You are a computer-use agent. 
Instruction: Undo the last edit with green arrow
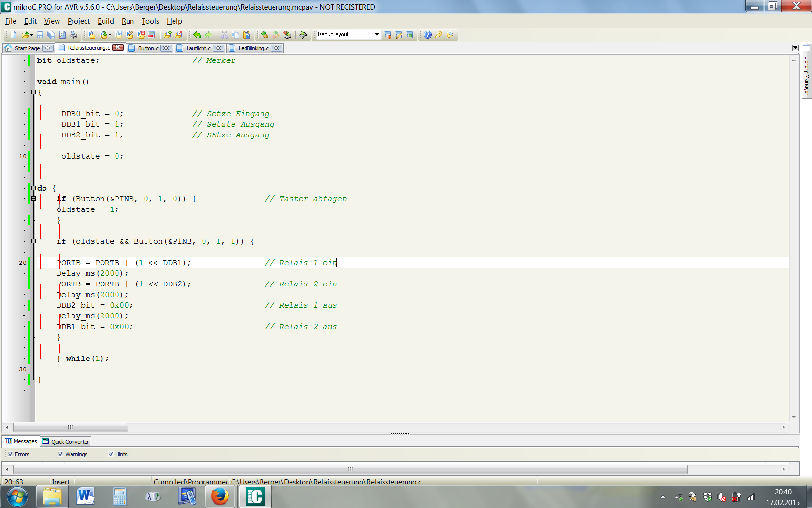click(197, 35)
